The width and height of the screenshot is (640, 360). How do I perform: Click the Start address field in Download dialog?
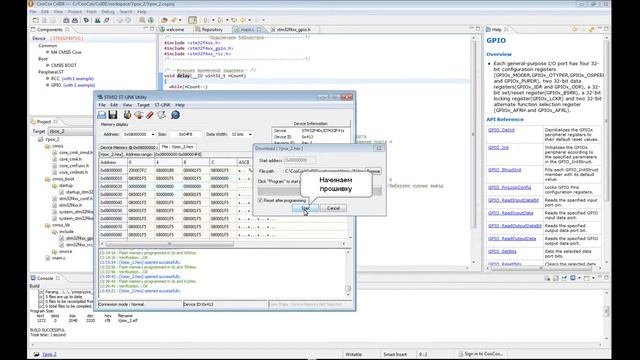[299, 160]
